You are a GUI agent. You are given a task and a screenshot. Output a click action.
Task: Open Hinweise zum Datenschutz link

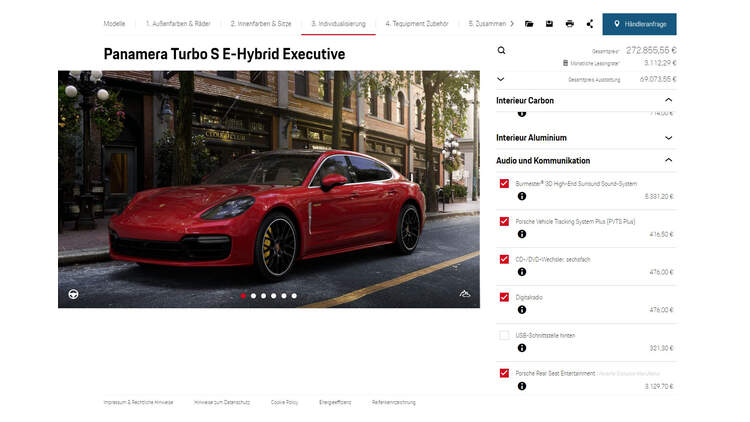pyautogui.click(x=222, y=402)
